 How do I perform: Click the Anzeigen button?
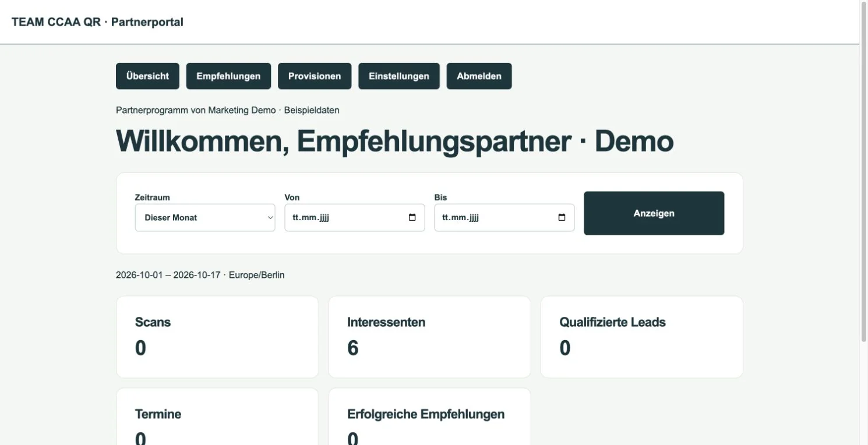pos(654,213)
